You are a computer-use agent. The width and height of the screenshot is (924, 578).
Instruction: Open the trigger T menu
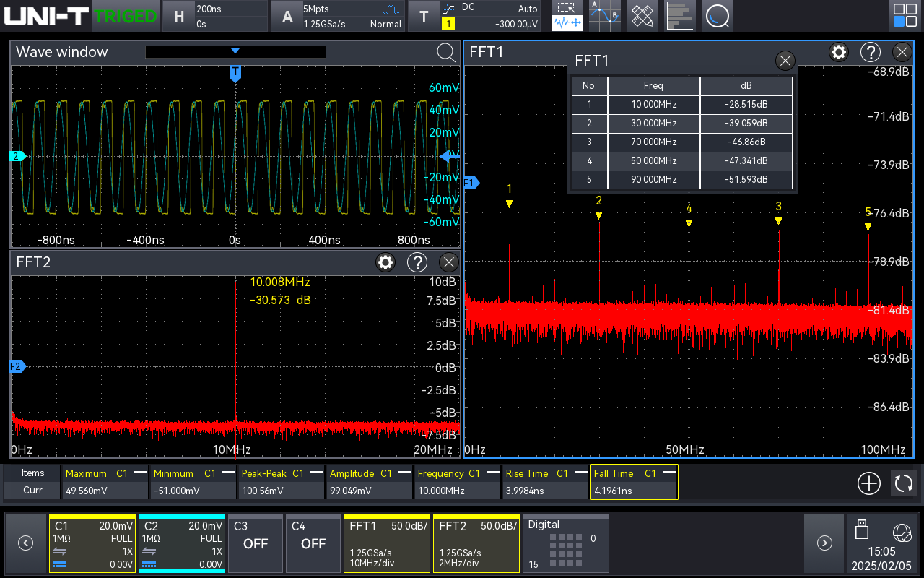click(424, 15)
